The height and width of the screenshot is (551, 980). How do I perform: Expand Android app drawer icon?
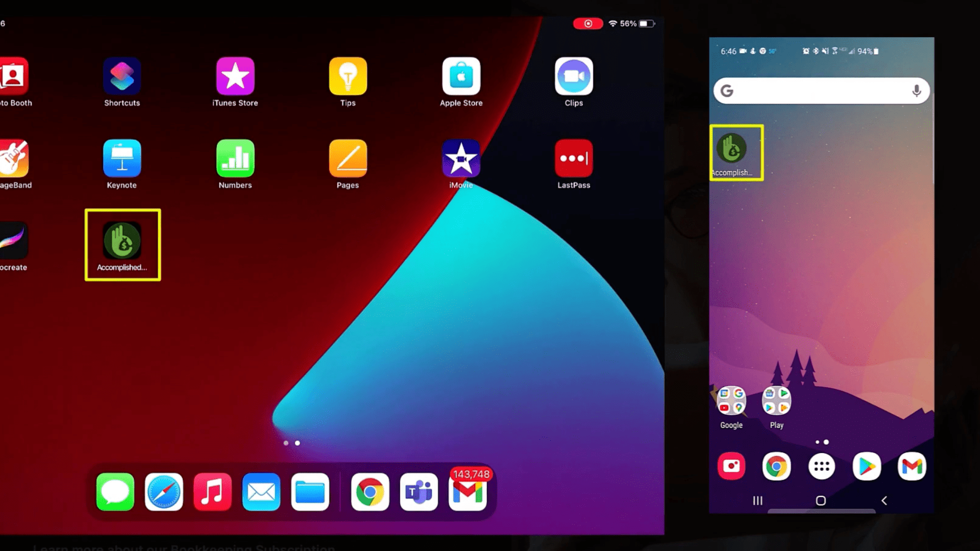(821, 466)
